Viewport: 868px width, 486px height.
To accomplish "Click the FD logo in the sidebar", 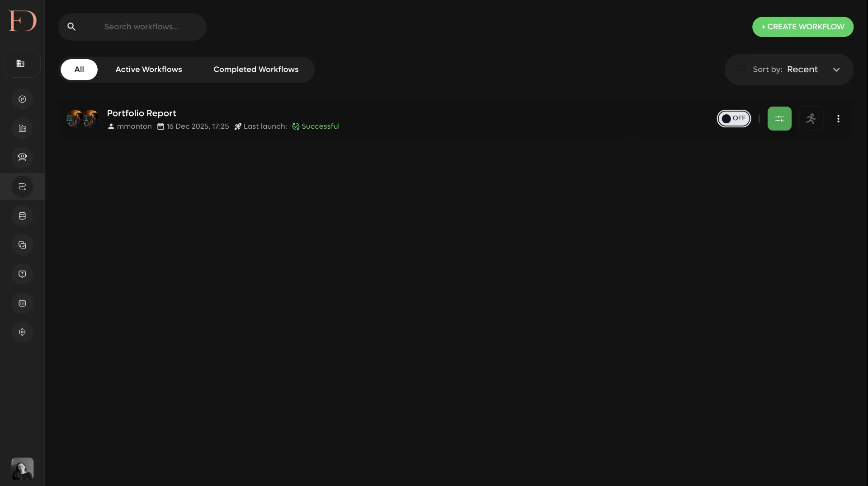I will click(x=22, y=21).
